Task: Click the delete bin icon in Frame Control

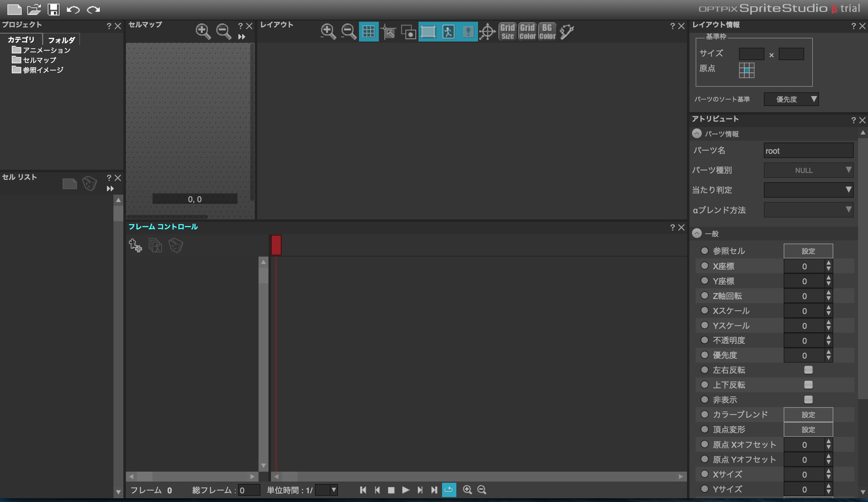Action: click(176, 245)
